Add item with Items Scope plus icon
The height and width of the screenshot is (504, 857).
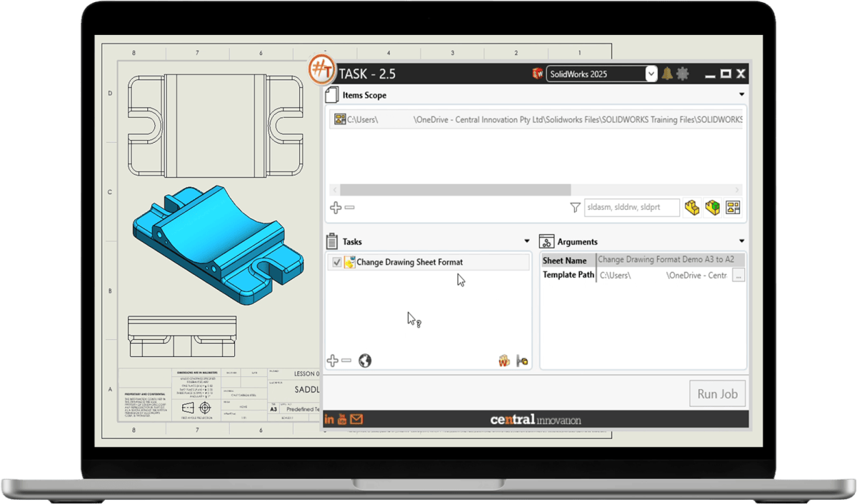(x=335, y=208)
